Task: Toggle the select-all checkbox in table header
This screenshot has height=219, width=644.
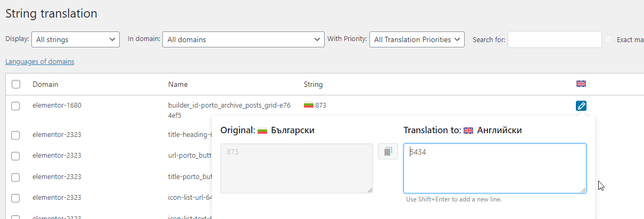Action: click(15, 84)
